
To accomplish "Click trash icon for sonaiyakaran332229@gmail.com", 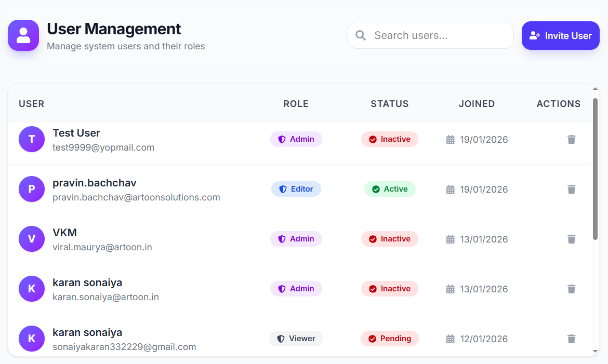I will pyautogui.click(x=571, y=339).
